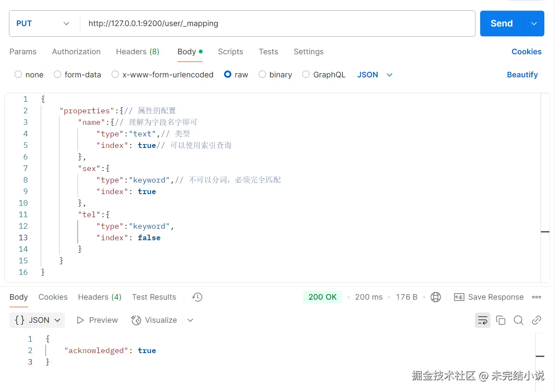This screenshot has width=555, height=392.
Task: Switch to the Authorization tab
Action: click(x=76, y=52)
